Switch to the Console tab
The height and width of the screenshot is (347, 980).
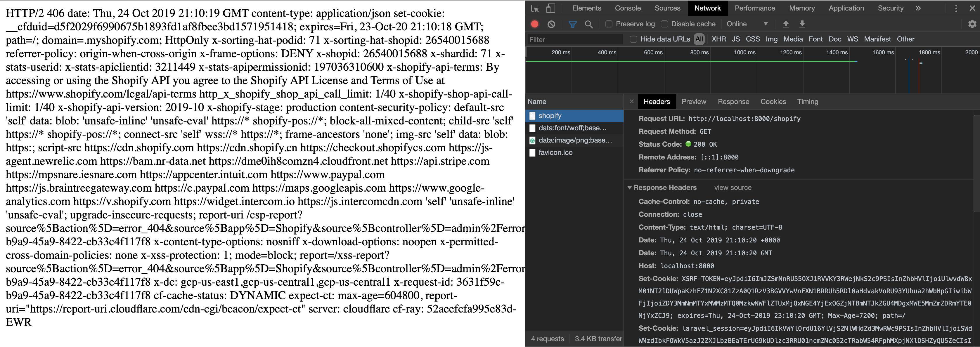[x=628, y=8]
